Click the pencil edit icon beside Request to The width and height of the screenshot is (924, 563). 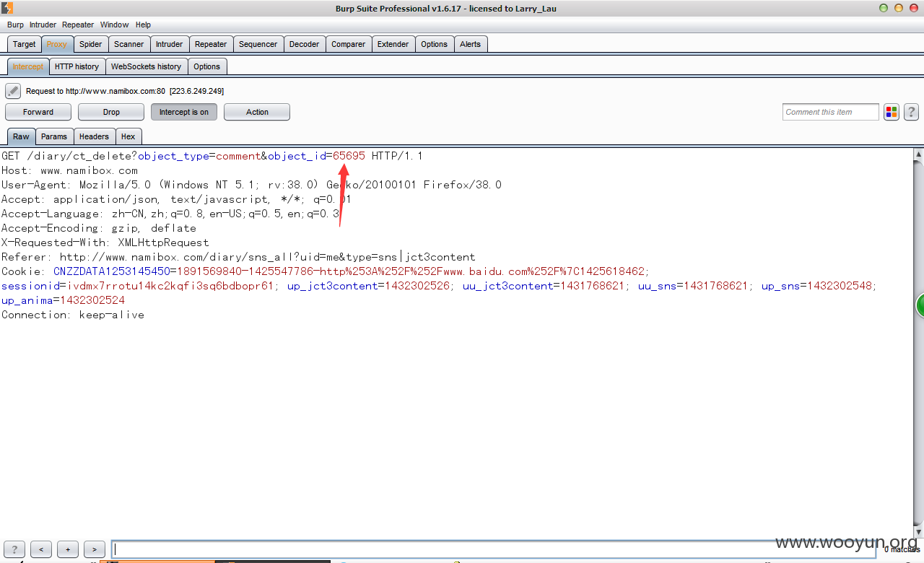pos(13,91)
